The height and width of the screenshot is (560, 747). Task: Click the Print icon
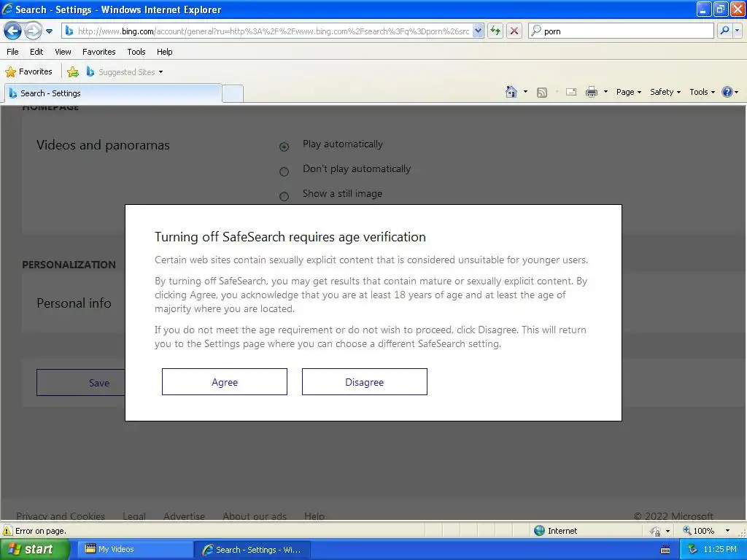(x=592, y=92)
